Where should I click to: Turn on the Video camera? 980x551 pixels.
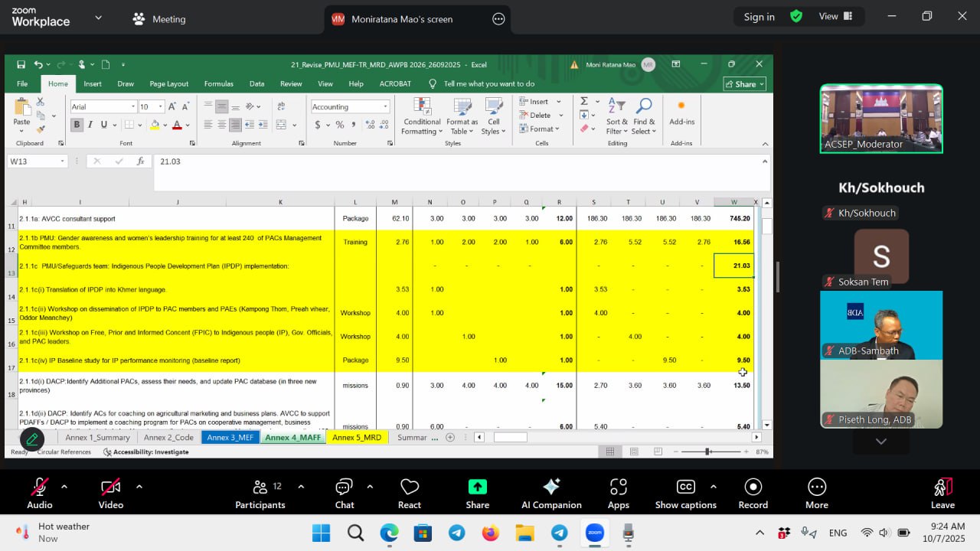click(x=110, y=487)
